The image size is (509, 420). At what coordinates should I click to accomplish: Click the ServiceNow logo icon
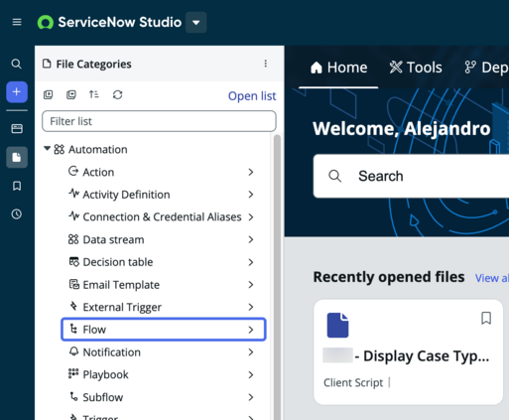click(x=46, y=23)
